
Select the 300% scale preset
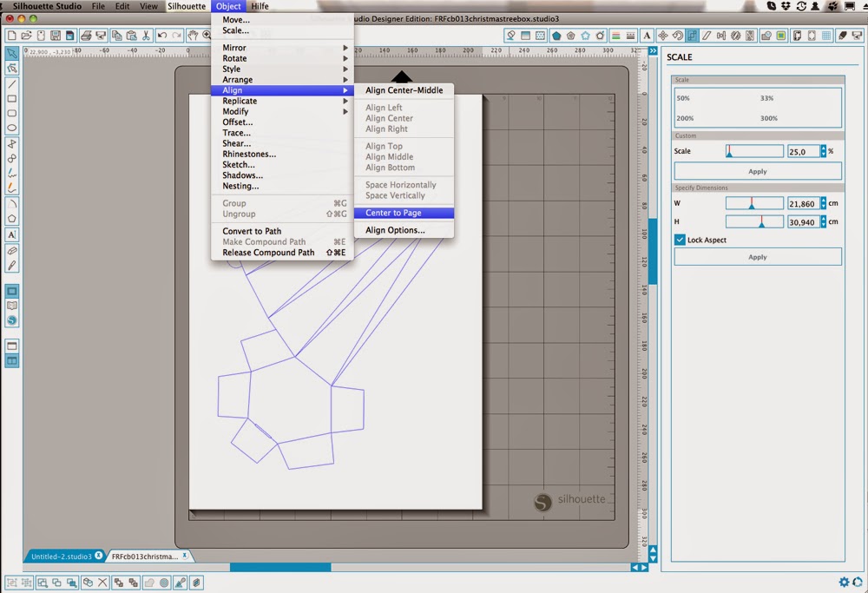point(768,118)
